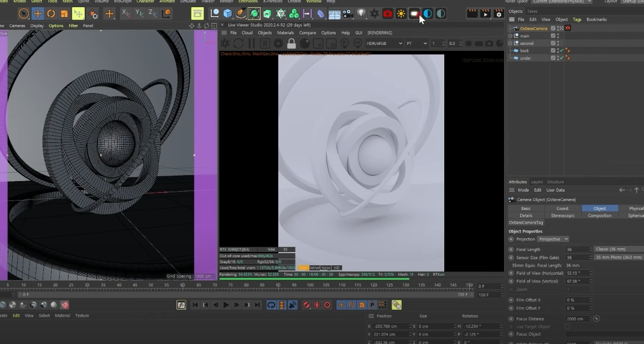Open the Coord. attribute tab
Screen dimensions: 644x344
563,208
